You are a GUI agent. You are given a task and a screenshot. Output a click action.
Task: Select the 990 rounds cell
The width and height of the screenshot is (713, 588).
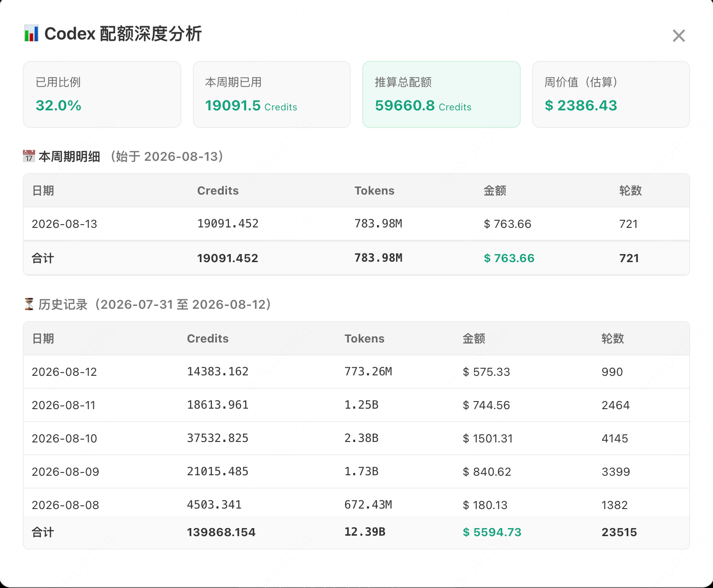pos(612,372)
